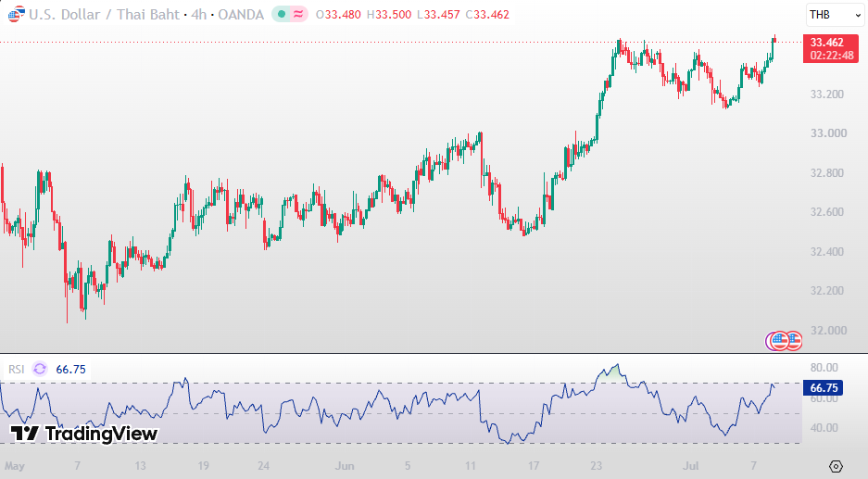Viewport: 868px width, 479px height.
Task: Open the rightmost US flag economic event
Action: [x=795, y=341]
